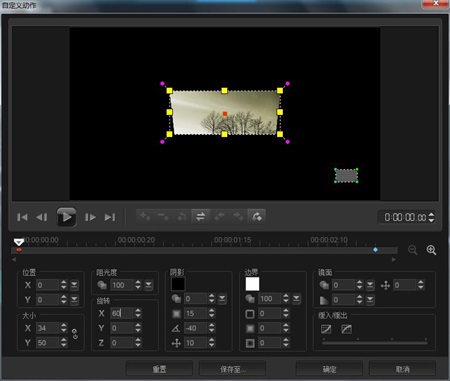Click the 保存至... save to button
Viewport: 450px width, 381px height.
pos(232,369)
